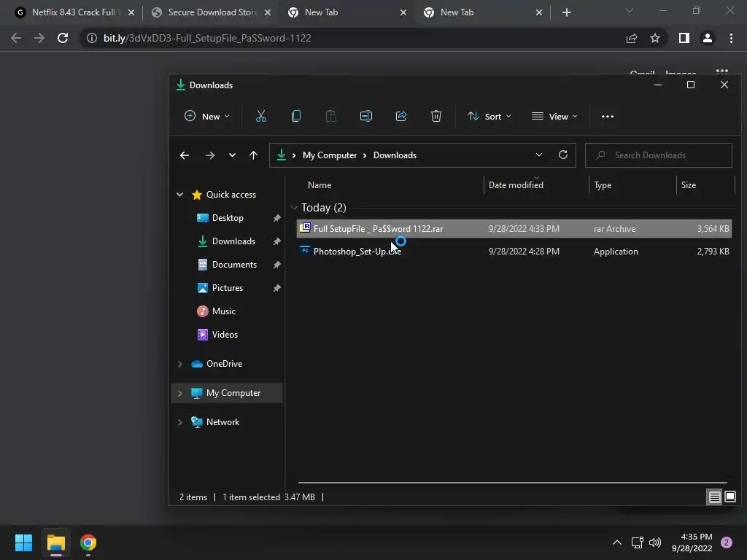View site information icon in address bar
This screenshot has width=747, height=560.
(91, 38)
